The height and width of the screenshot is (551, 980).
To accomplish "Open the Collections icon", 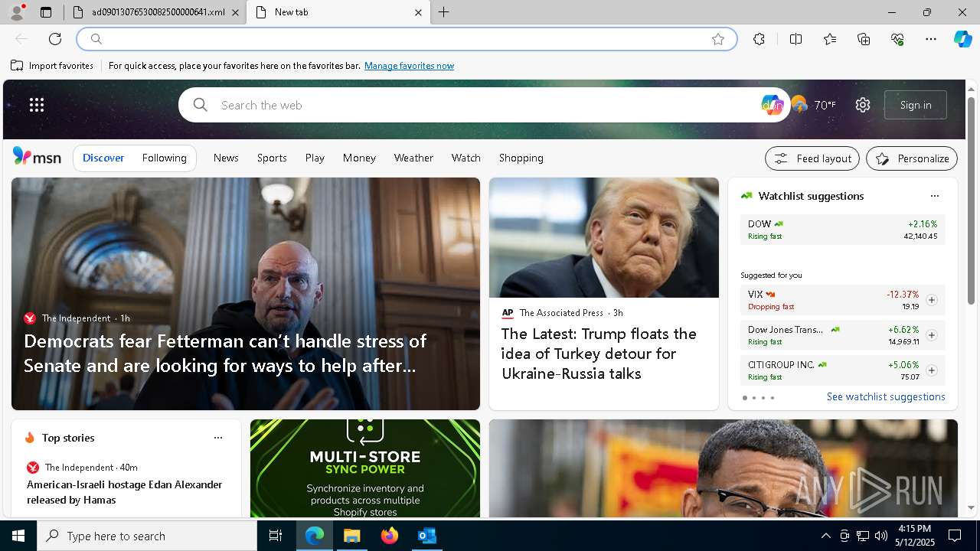I will 864,39.
